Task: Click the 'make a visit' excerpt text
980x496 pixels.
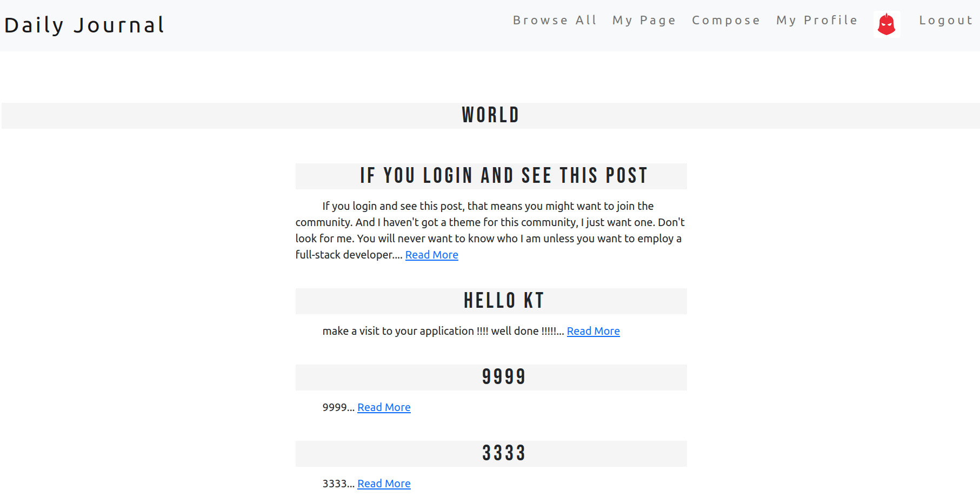Action: coord(443,331)
